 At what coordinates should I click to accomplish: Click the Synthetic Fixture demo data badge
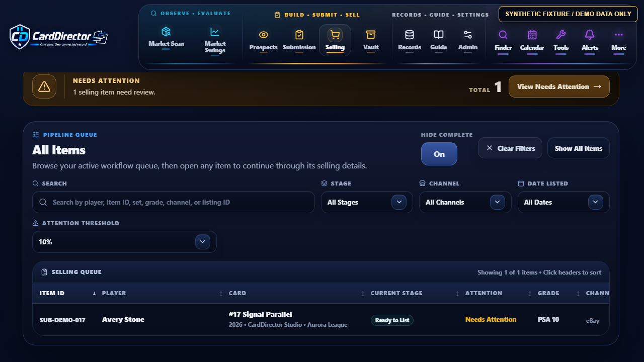[568, 14]
